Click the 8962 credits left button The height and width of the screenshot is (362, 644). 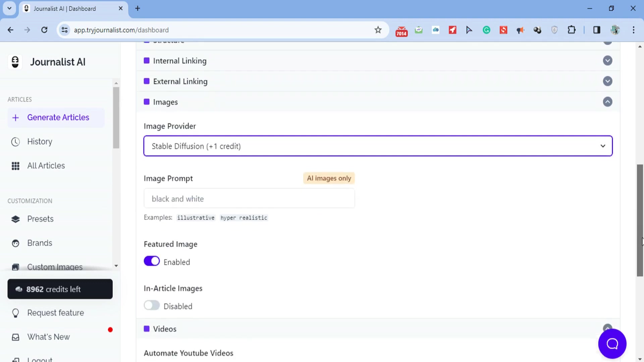click(x=60, y=289)
